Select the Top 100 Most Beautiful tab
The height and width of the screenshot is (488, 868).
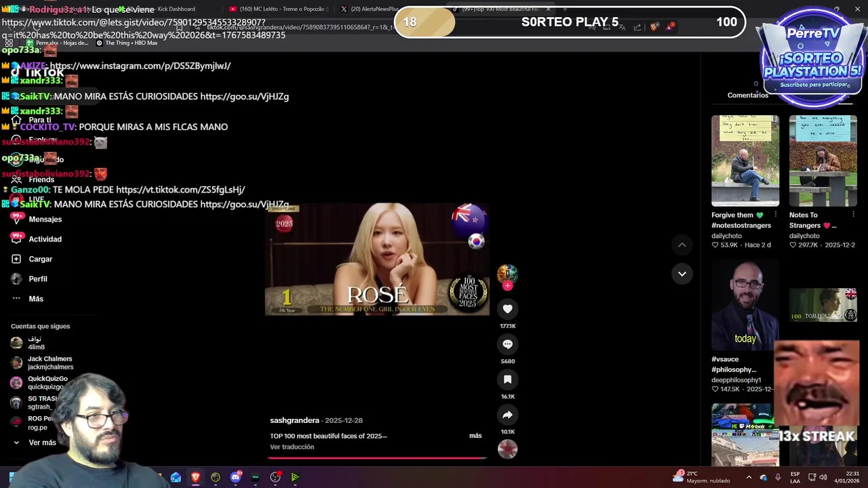(x=500, y=9)
